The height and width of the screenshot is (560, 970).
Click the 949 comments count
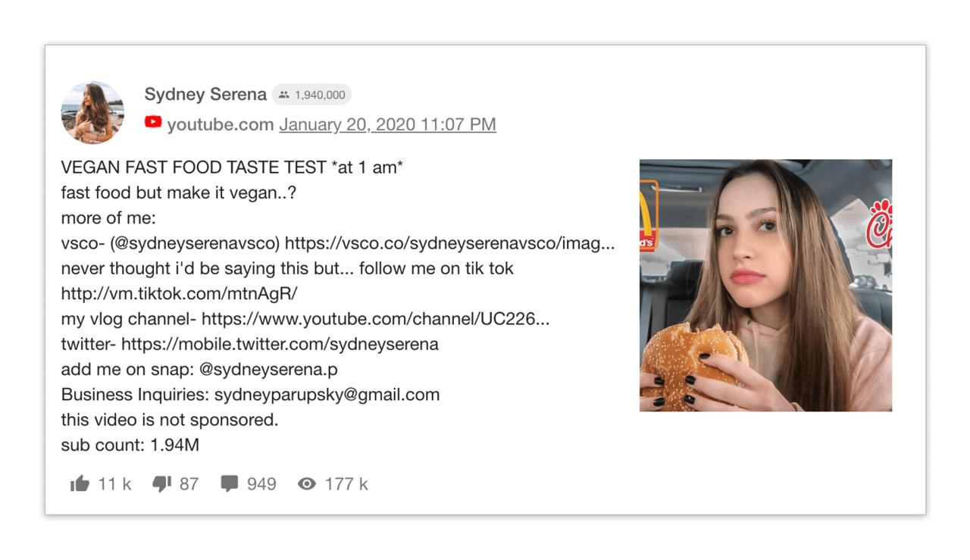click(x=261, y=484)
